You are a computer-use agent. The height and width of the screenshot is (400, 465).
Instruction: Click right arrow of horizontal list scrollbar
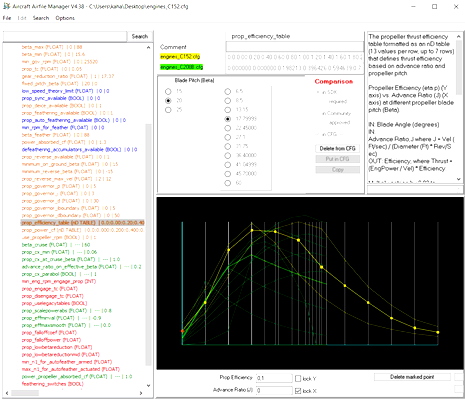tap(141, 393)
